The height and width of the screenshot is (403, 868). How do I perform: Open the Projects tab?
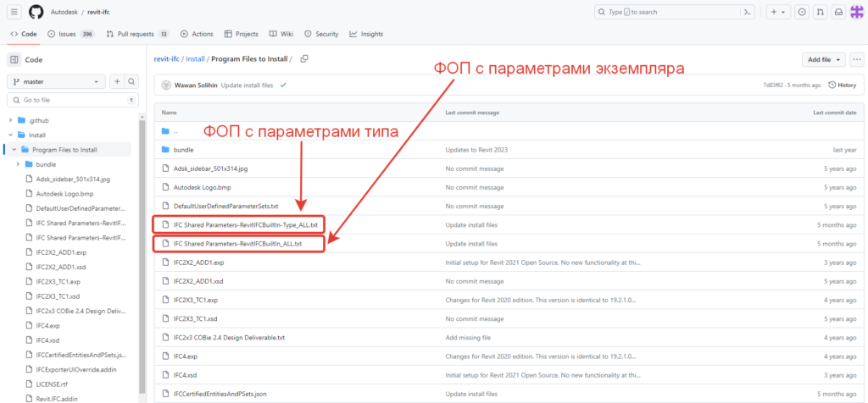tap(242, 34)
